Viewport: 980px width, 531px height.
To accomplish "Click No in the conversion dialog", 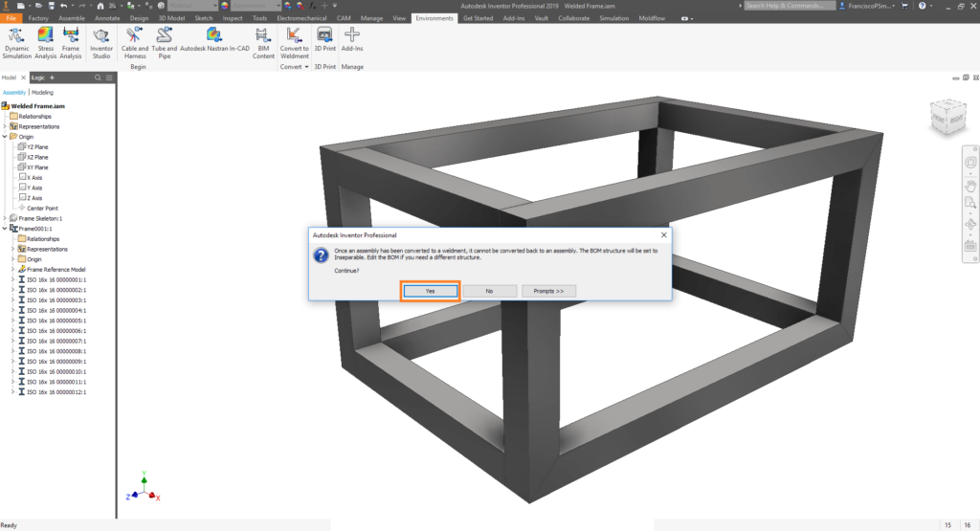I will point(489,291).
